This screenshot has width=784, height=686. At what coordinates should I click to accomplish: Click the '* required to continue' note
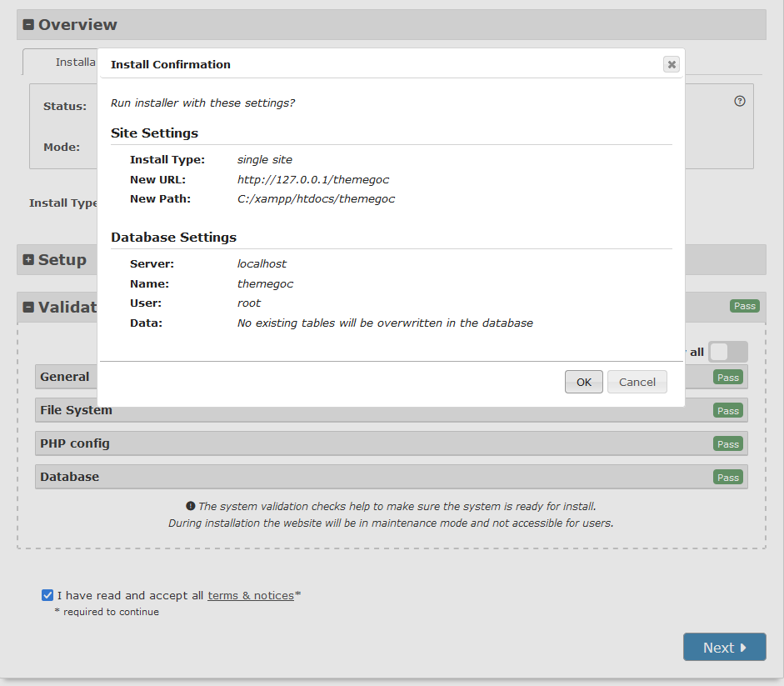click(107, 612)
